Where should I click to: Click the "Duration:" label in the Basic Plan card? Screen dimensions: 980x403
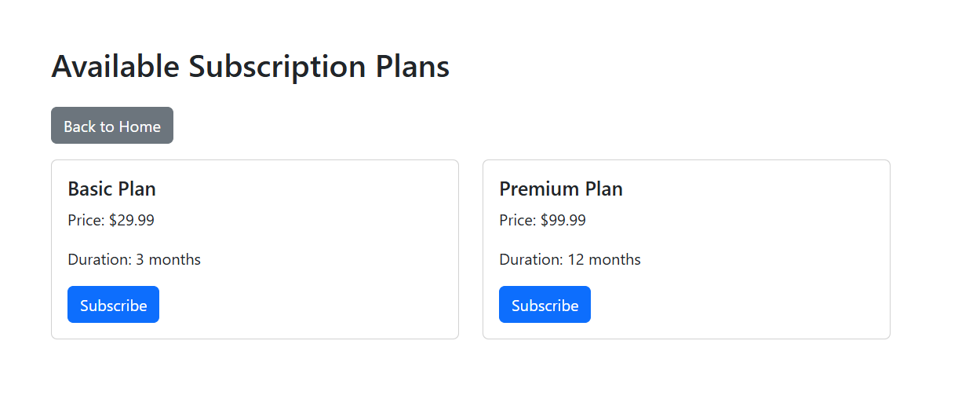coord(100,260)
